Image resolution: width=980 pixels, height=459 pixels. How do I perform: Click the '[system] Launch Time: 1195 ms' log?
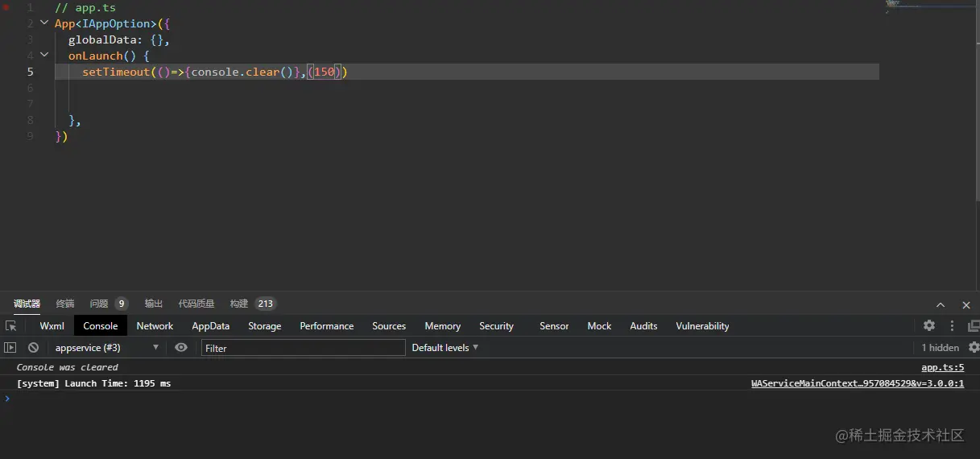coord(93,383)
